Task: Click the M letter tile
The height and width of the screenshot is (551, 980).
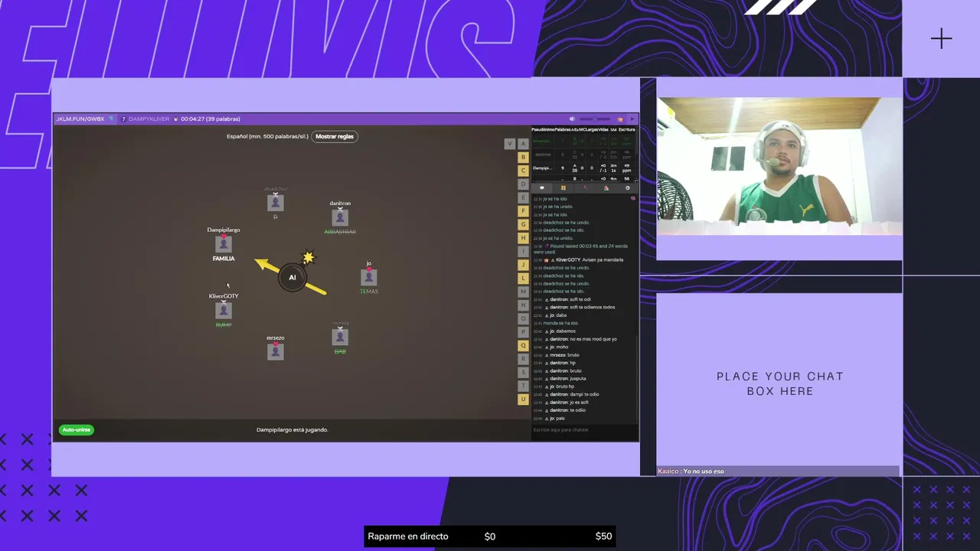Action: pyautogui.click(x=524, y=292)
